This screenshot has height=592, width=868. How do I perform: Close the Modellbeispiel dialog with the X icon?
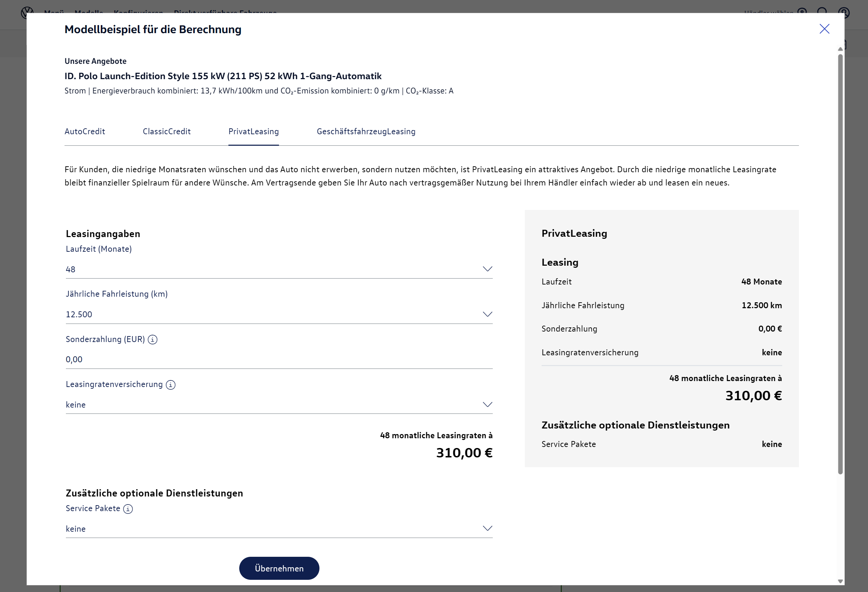click(824, 29)
